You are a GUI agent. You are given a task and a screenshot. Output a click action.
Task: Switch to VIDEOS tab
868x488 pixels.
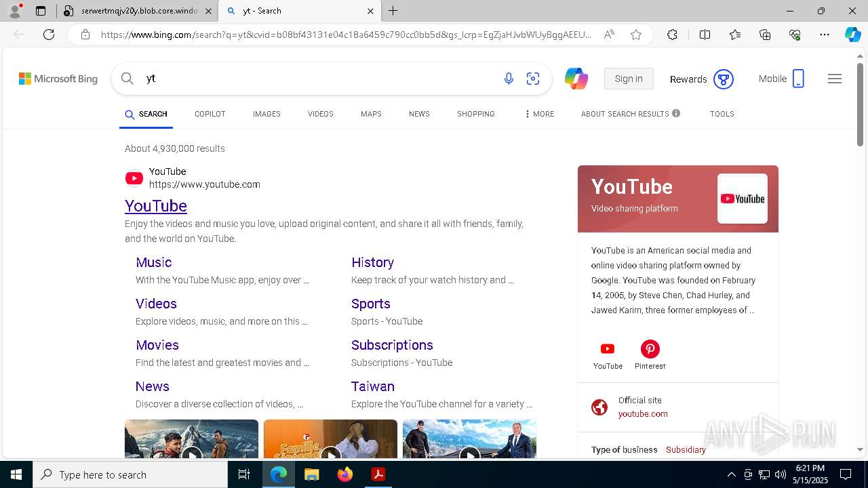tap(321, 114)
